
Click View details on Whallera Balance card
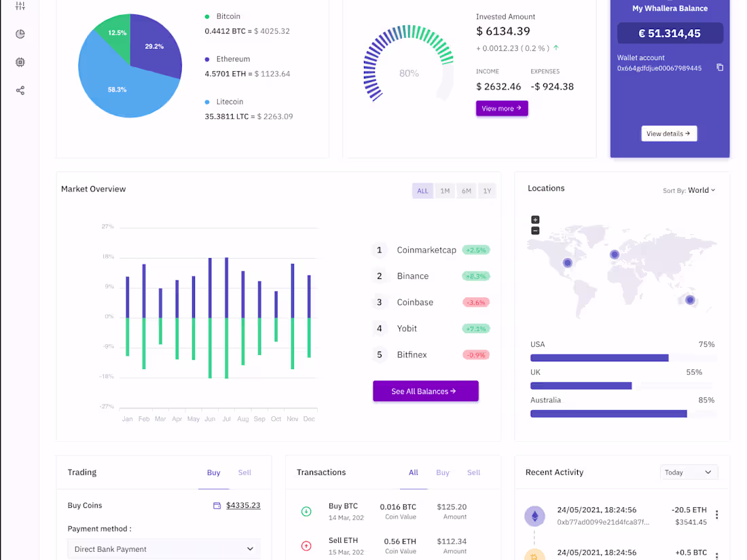[669, 133]
